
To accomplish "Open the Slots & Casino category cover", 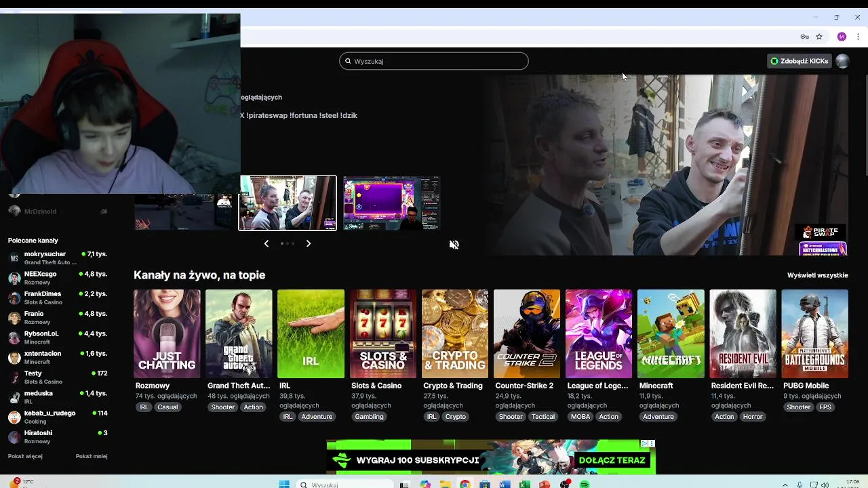I will (383, 333).
